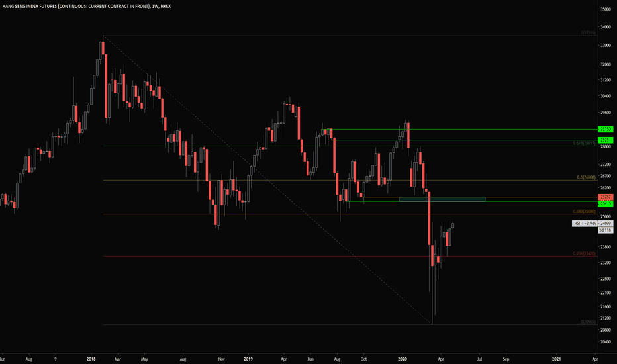The width and height of the screenshot is (617, 364).
Task: Click the orange horizontal line at 25787
Action: tap(480, 197)
